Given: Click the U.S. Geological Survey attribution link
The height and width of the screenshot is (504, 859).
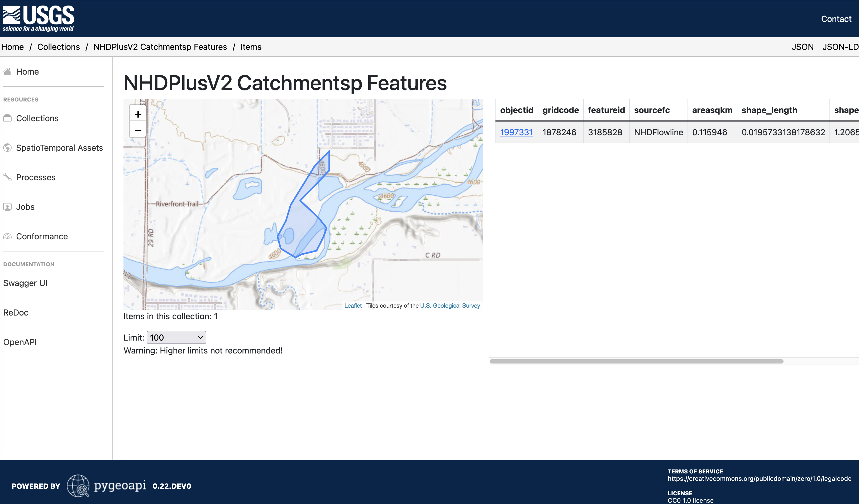Looking at the screenshot, I should tap(450, 306).
